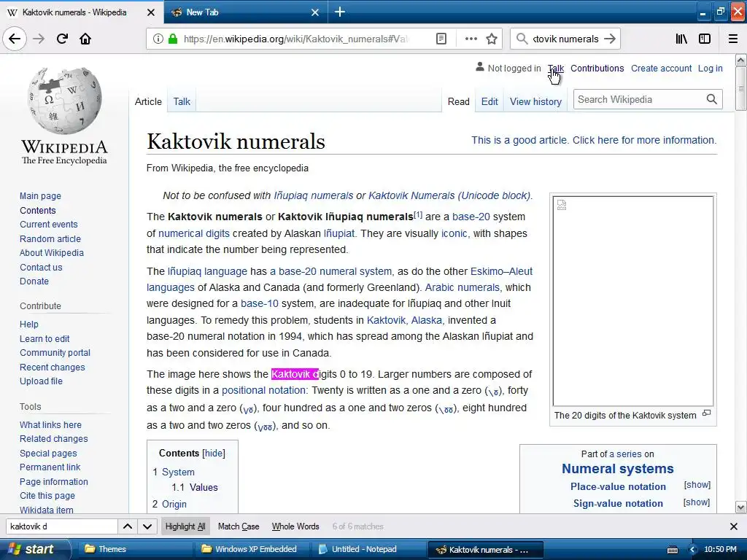
Task: Toggle reader view in address bar
Action: click(x=441, y=39)
